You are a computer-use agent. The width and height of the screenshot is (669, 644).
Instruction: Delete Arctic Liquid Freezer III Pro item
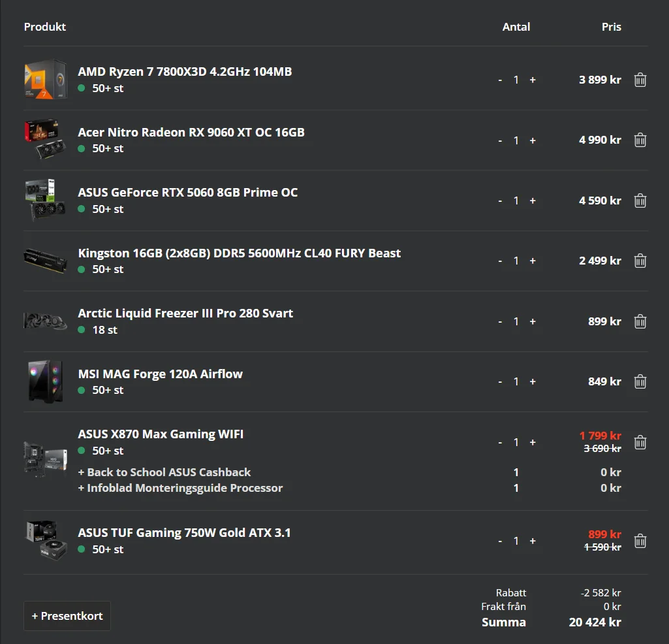click(640, 321)
